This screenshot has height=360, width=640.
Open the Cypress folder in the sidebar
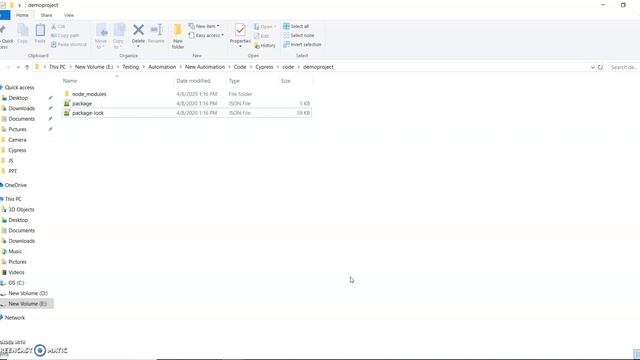tap(17, 151)
